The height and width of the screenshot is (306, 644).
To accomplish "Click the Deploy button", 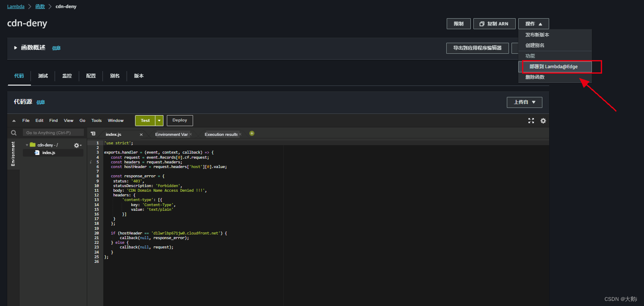I will coord(180,121).
